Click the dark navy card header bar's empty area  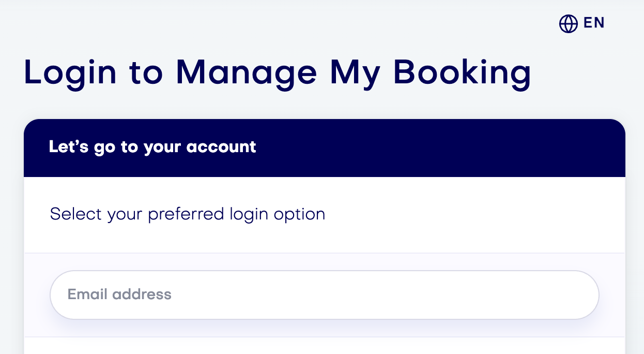[x=439, y=148]
